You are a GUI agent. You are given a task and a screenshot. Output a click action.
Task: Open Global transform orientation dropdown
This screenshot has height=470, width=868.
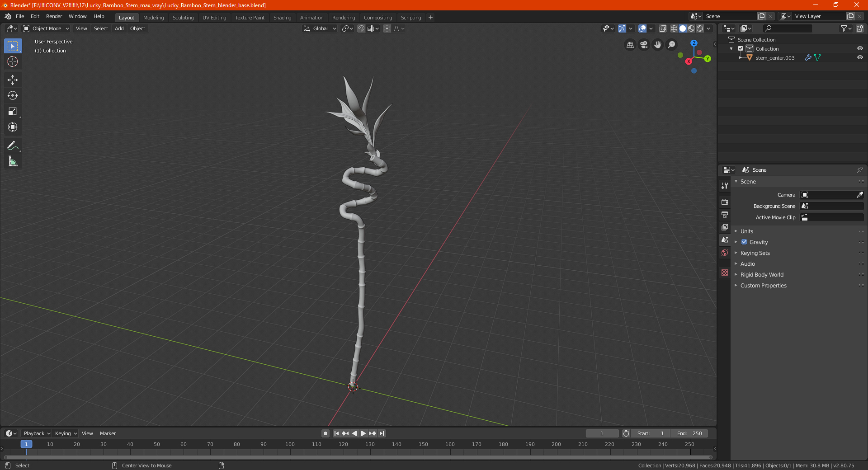coord(320,28)
